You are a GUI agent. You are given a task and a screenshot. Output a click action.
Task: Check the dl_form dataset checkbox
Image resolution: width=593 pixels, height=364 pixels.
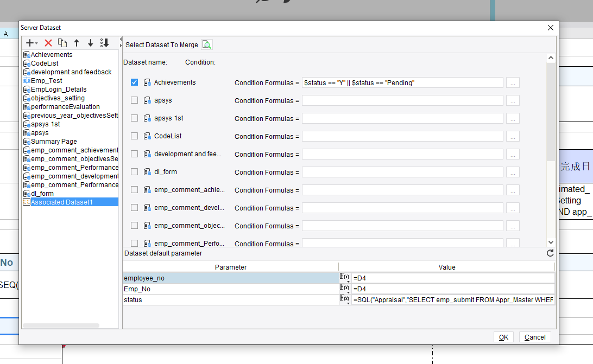[134, 171]
